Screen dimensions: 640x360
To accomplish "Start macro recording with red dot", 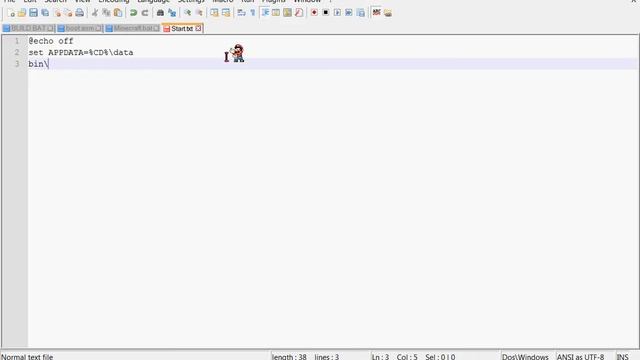I will click(x=314, y=13).
